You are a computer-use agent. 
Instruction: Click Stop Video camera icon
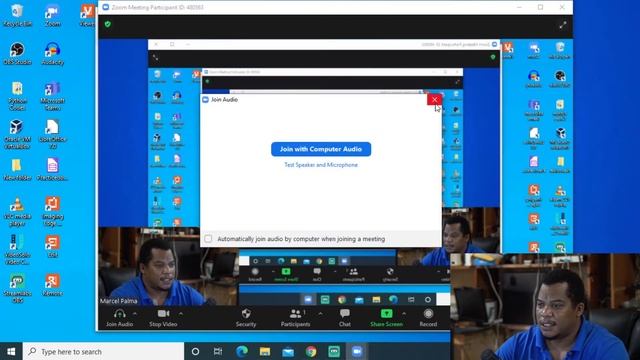[163, 313]
